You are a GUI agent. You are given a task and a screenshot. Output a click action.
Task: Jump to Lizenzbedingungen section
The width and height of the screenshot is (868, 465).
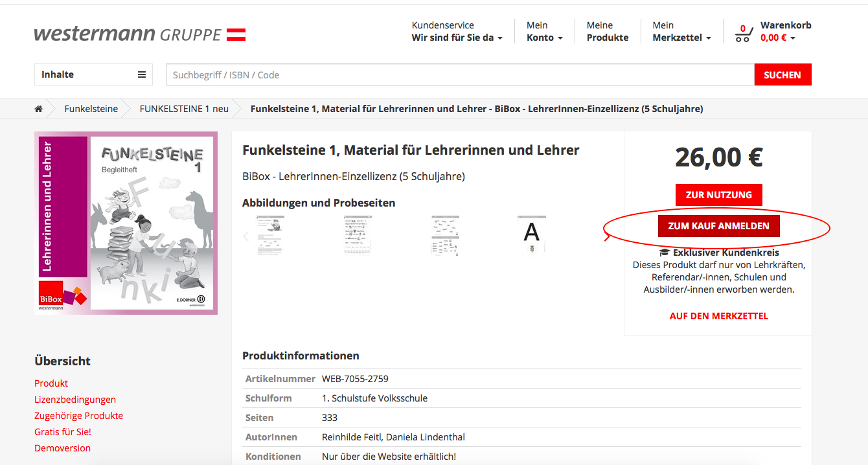[x=75, y=400]
